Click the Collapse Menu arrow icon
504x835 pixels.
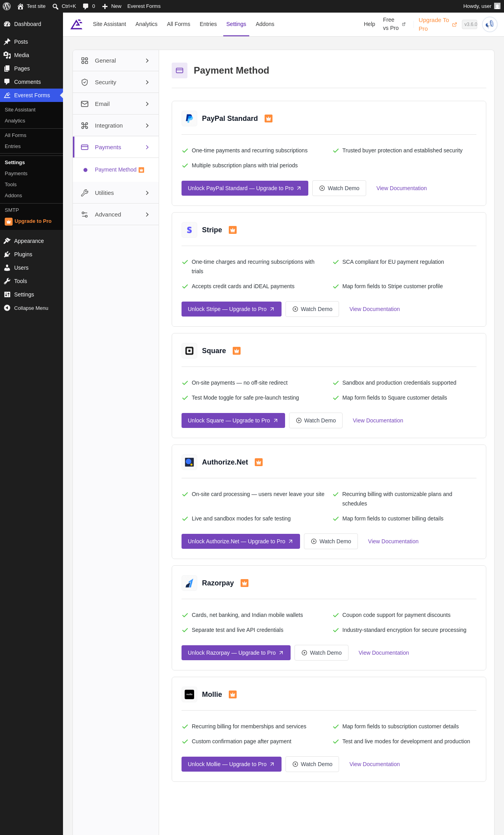(7, 308)
